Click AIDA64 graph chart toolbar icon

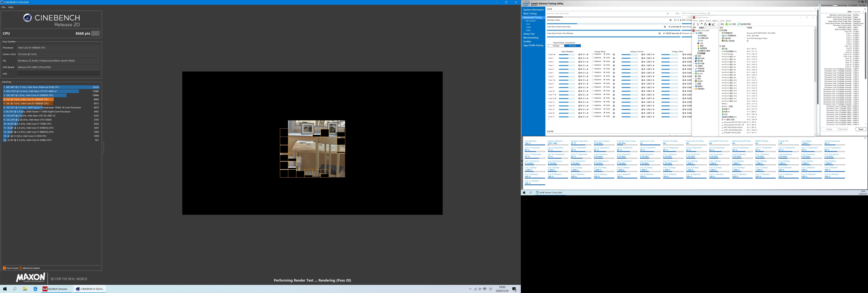[713, 24]
